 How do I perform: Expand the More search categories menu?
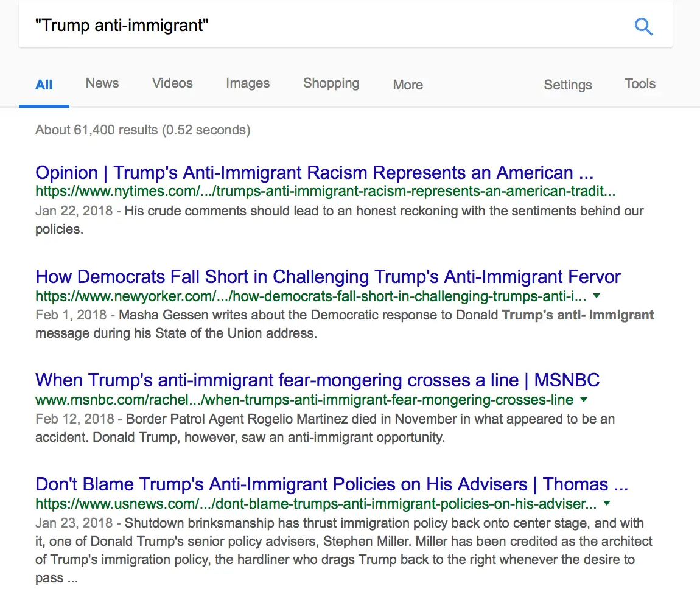408,85
